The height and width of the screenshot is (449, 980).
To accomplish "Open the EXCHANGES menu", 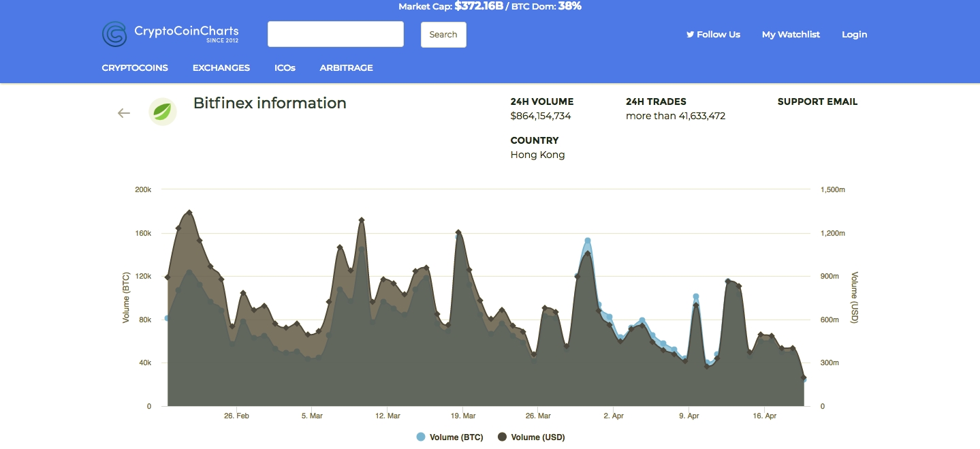I will pyautogui.click(x=221, y=68).
